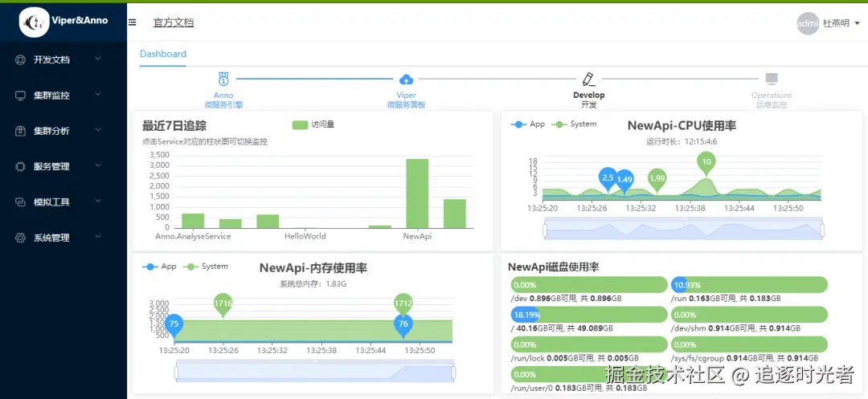The height and width of the screenshot is (399, 868).
Task: Select the Develop pencil step icon
Action: coord(588,79)
